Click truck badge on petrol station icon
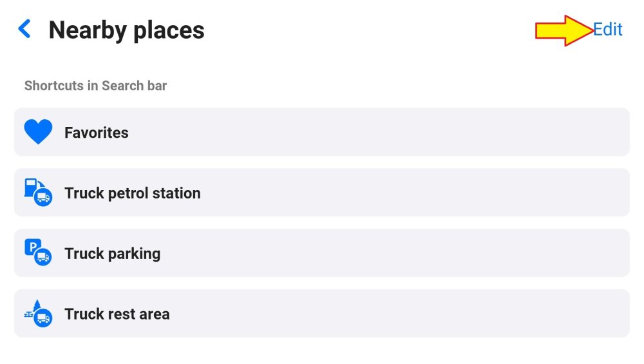The height and width of the screenshot is (364, 644). [43, 197]
